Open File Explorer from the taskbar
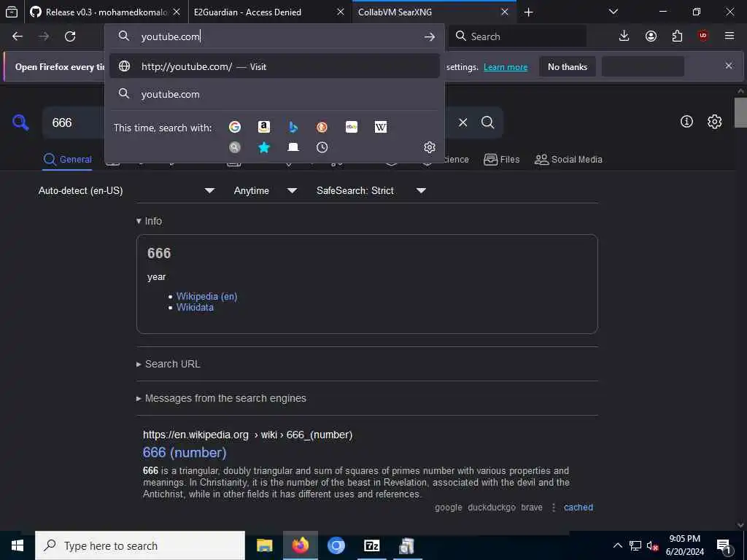 (264, 545)
